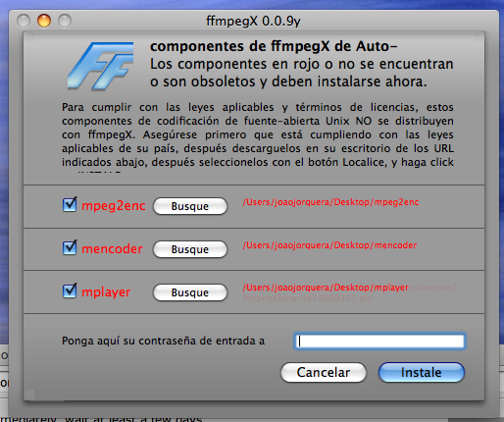The image size is (504, 422).
Task: Click Busque button for mplayer
Action: pyautogui.click(x=190, y=292)
